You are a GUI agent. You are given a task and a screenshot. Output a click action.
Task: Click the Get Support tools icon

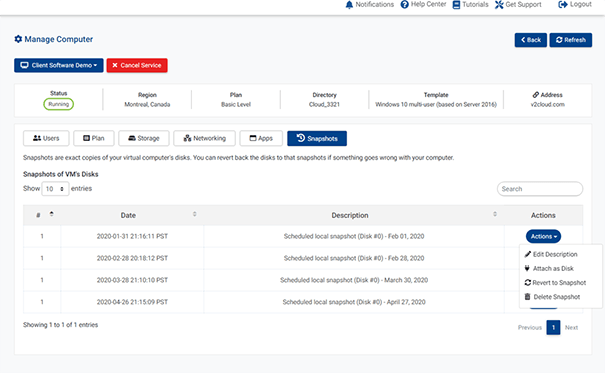(499, 5)
